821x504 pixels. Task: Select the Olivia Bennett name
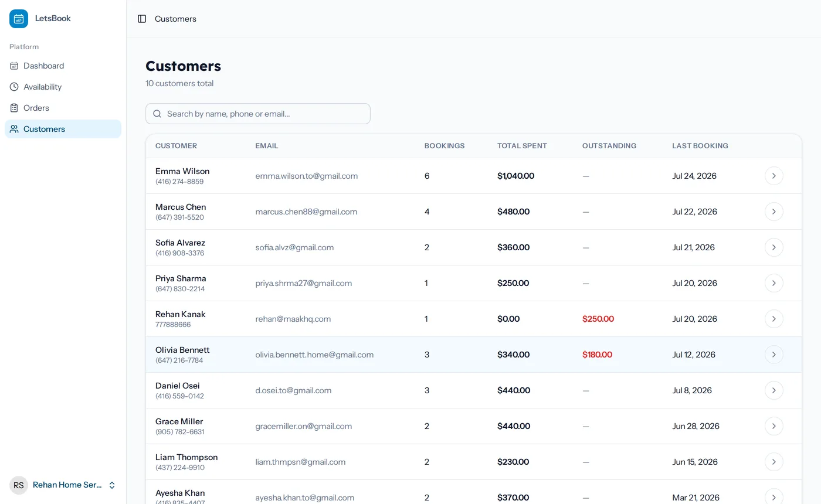click(182, 350)
